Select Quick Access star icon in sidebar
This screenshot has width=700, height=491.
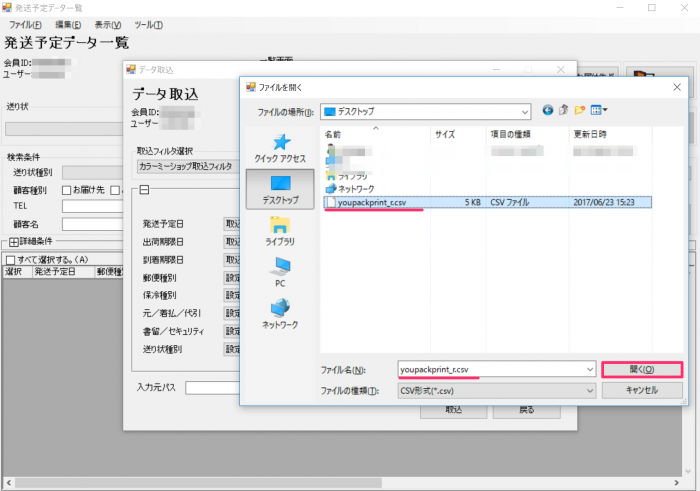(x=281, y=142)
